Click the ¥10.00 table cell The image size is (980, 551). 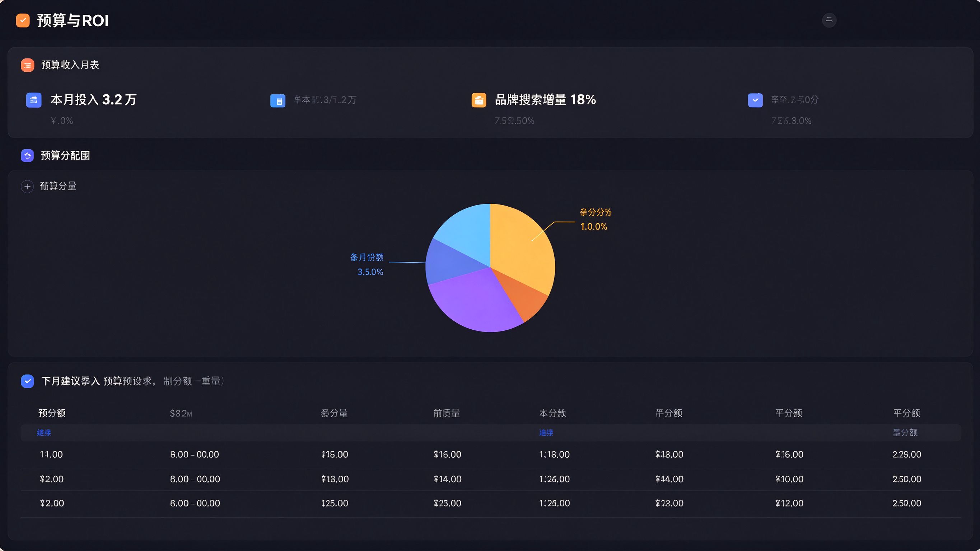(x=789, y=479)
